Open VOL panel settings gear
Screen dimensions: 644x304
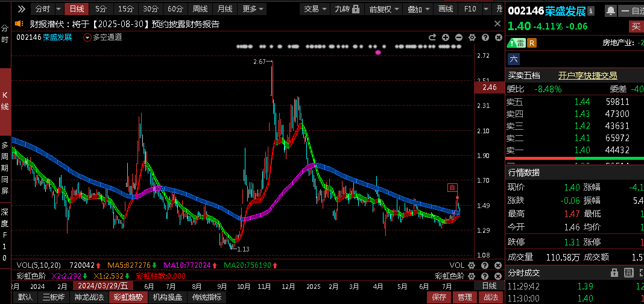(x=472, y=265)
